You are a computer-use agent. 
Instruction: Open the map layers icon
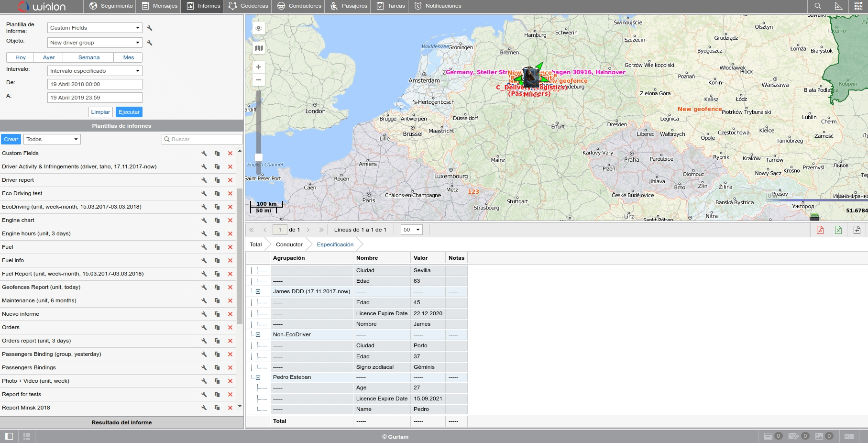[259, 48]
